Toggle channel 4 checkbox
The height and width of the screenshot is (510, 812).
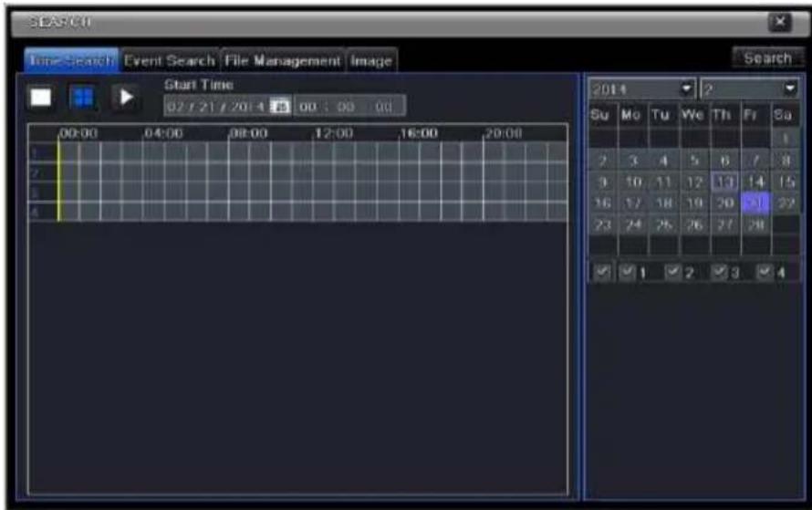765,272
